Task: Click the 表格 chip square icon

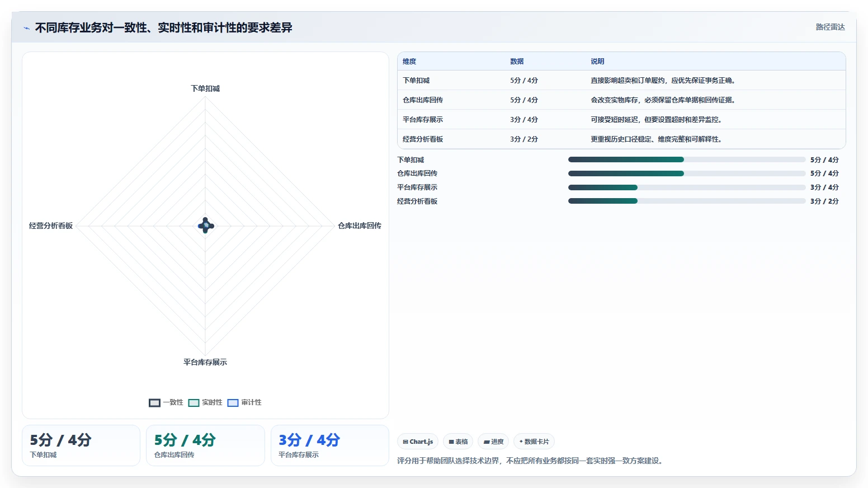Action: pos(451,442)
